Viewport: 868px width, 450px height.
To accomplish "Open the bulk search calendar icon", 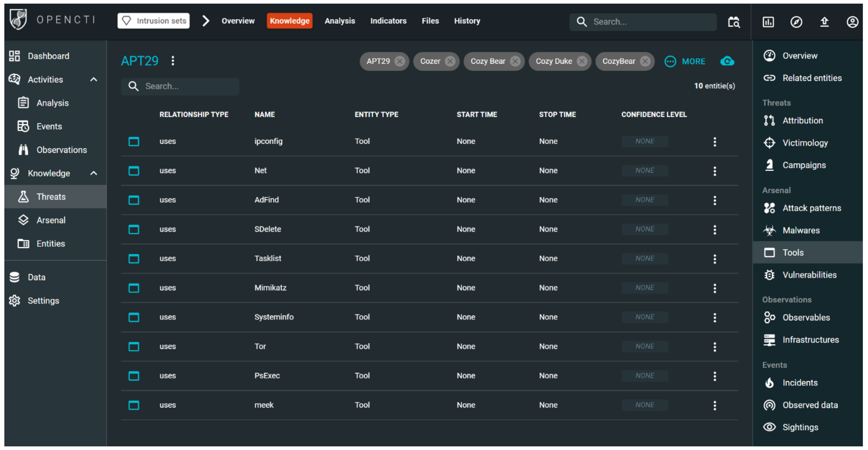I will [x=733, y=22].
